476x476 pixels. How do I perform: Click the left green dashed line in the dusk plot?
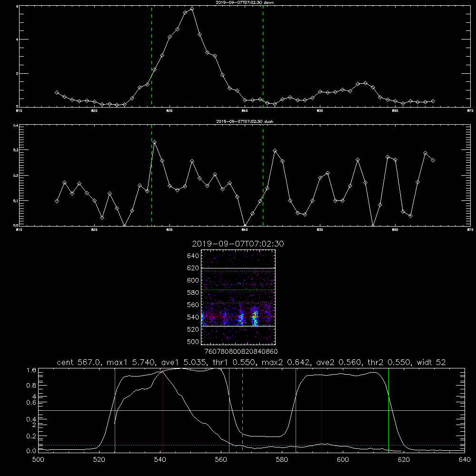click(151, 175)
